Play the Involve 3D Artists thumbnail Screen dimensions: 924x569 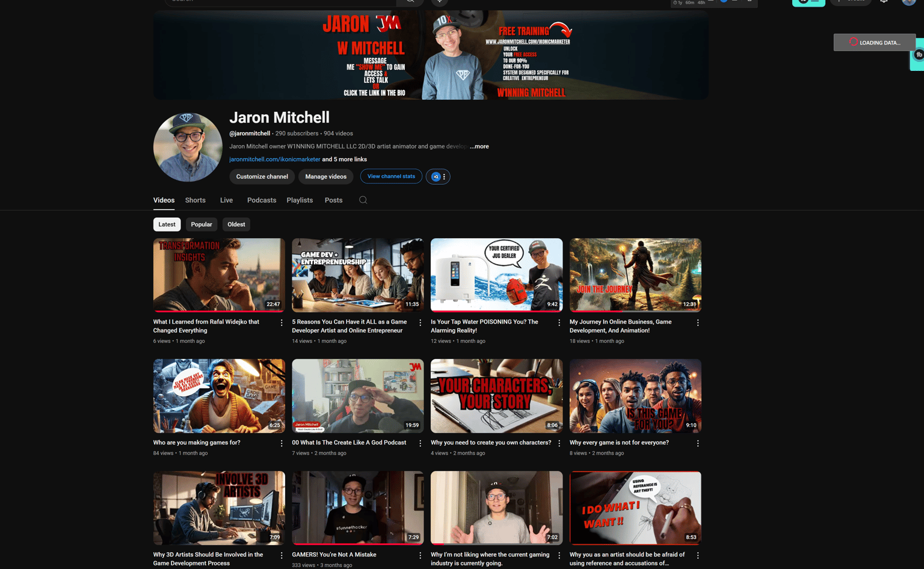(219, 508)
